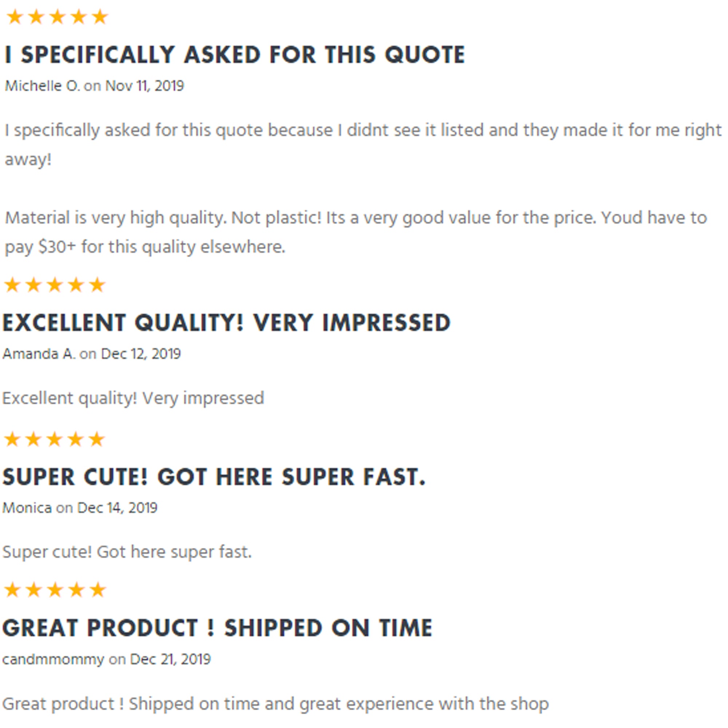
Task: Open the "I Specifically Asked For This Quote" review title
Action: [234, 55]
